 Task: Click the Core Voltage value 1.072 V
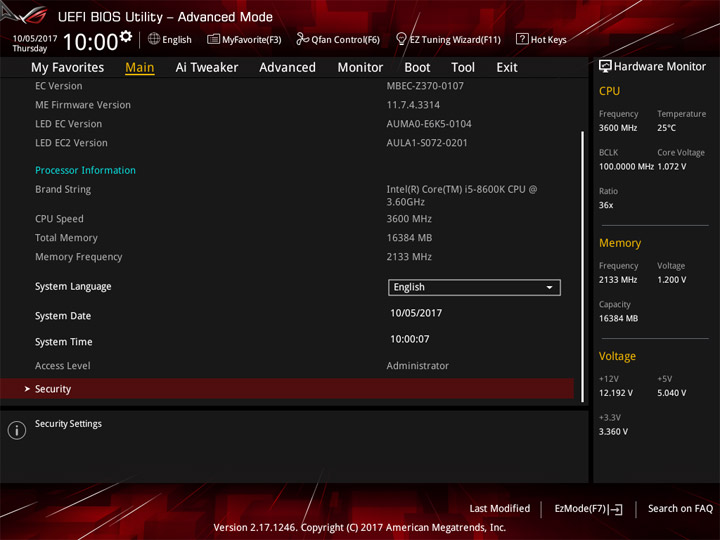point(672,167)
